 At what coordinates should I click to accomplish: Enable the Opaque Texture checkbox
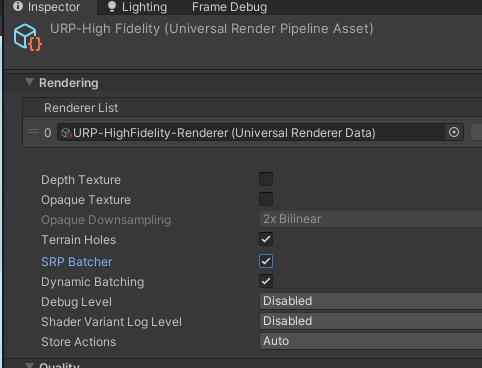pyautogui.click(x=266, y=199)
